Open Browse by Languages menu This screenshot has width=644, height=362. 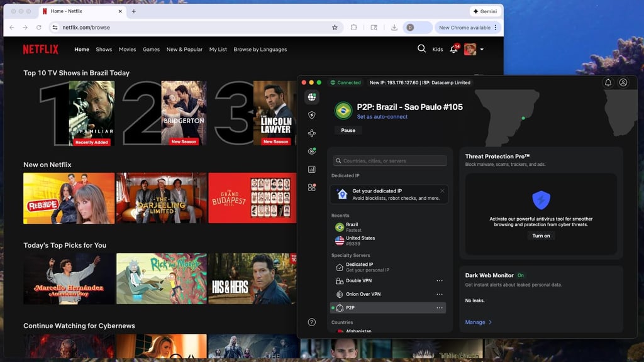pos(260,49)
